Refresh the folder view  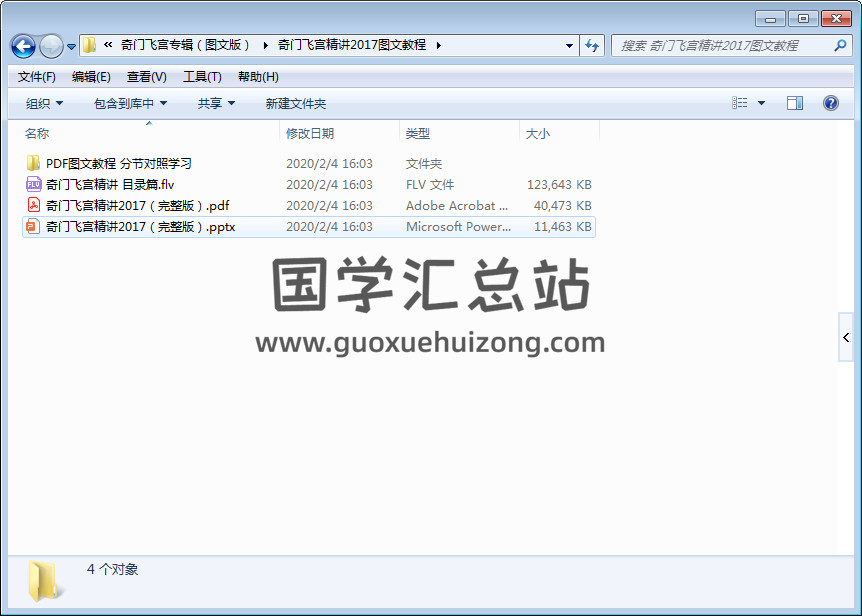point(592,46)
